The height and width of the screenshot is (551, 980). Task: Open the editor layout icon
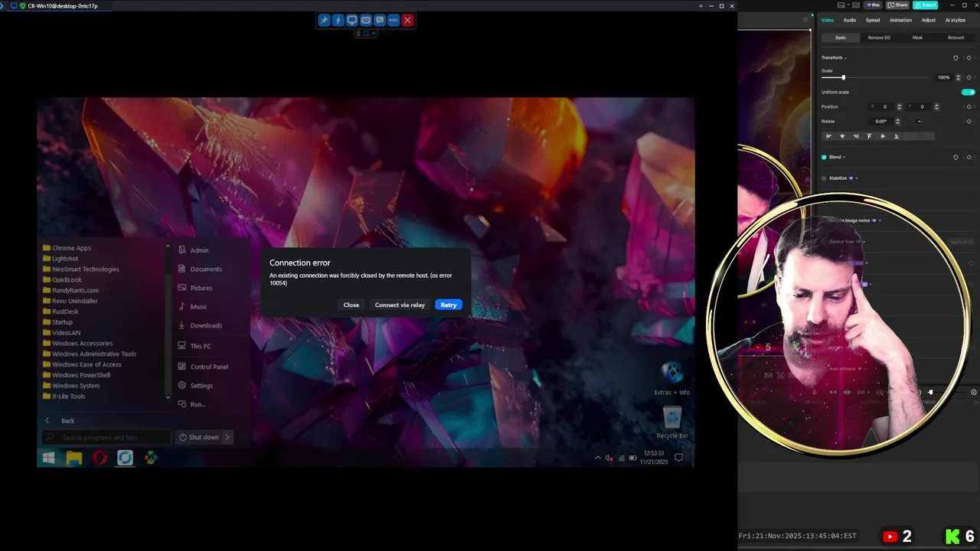tap(841, 5)
